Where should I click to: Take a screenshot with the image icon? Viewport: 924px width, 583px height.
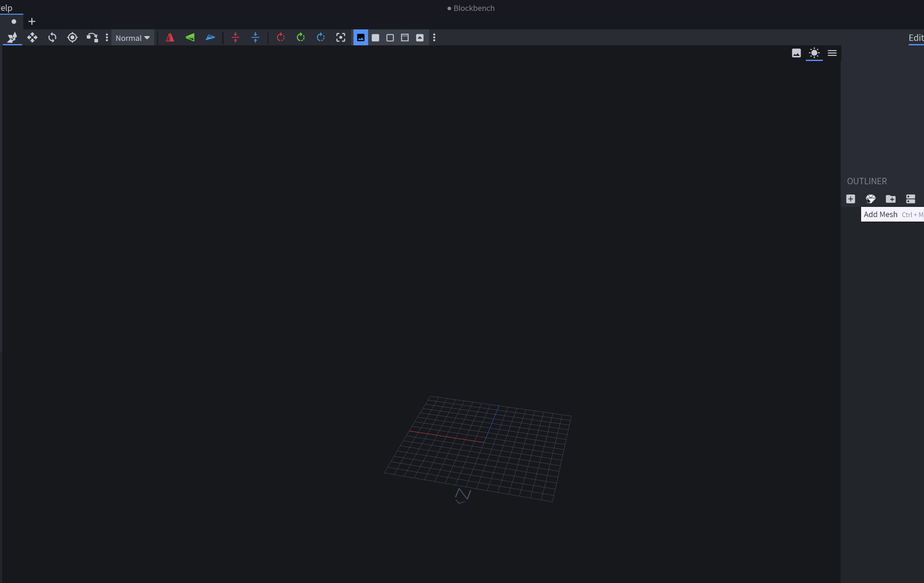tap(796, 53)
